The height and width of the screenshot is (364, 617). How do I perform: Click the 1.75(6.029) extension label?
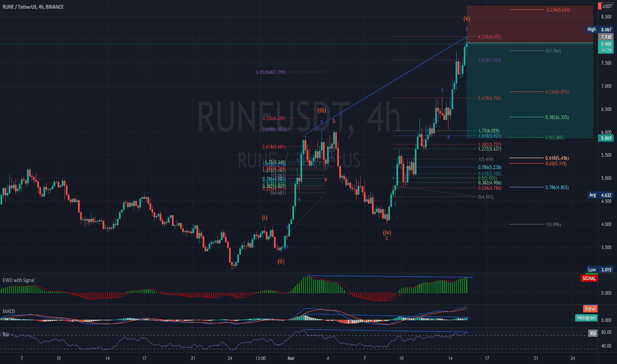point(489,130)
